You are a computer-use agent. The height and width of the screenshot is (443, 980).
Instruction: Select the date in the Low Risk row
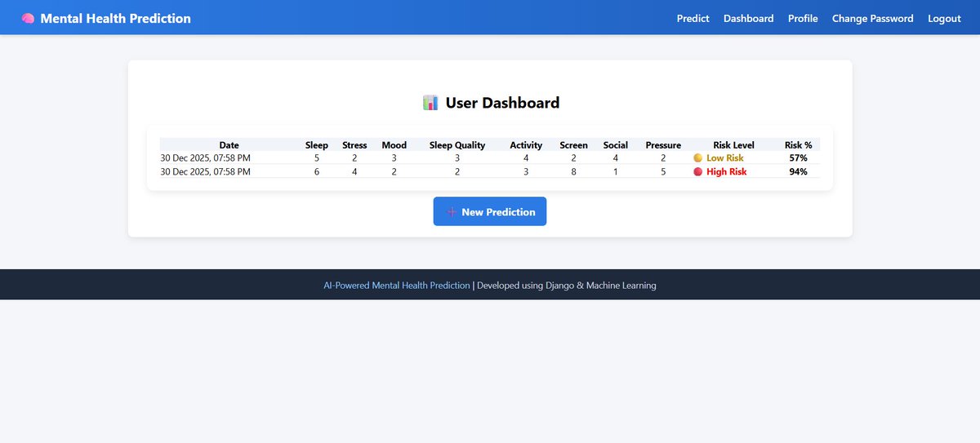205,157
